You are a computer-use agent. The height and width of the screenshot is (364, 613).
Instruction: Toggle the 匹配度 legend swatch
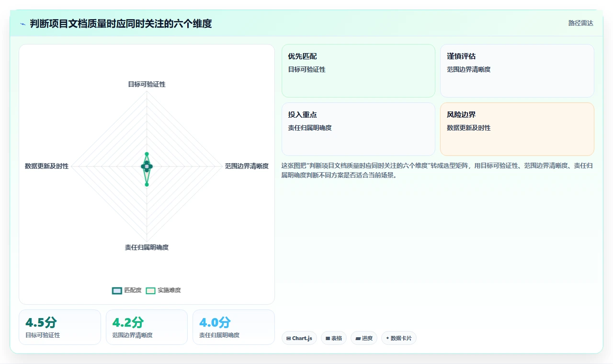click(x=117, y=290)
